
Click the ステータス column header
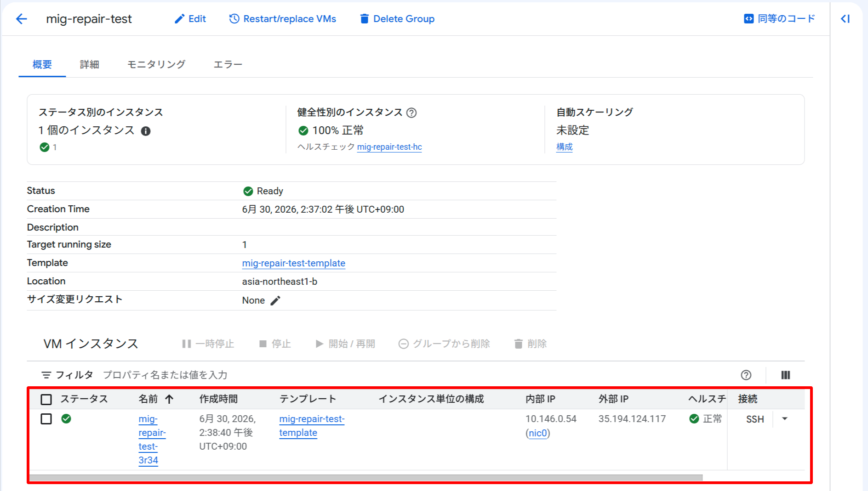(84, 399)
